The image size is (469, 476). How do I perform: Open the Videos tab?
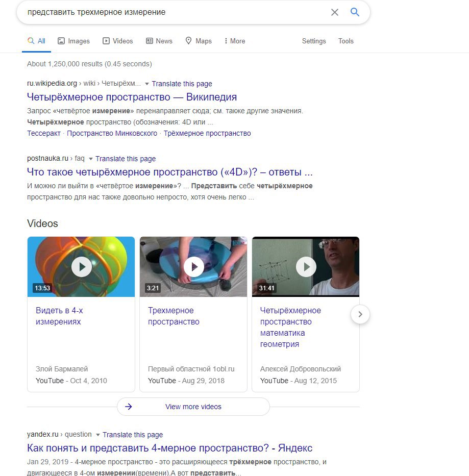click(x=118, y=41)
